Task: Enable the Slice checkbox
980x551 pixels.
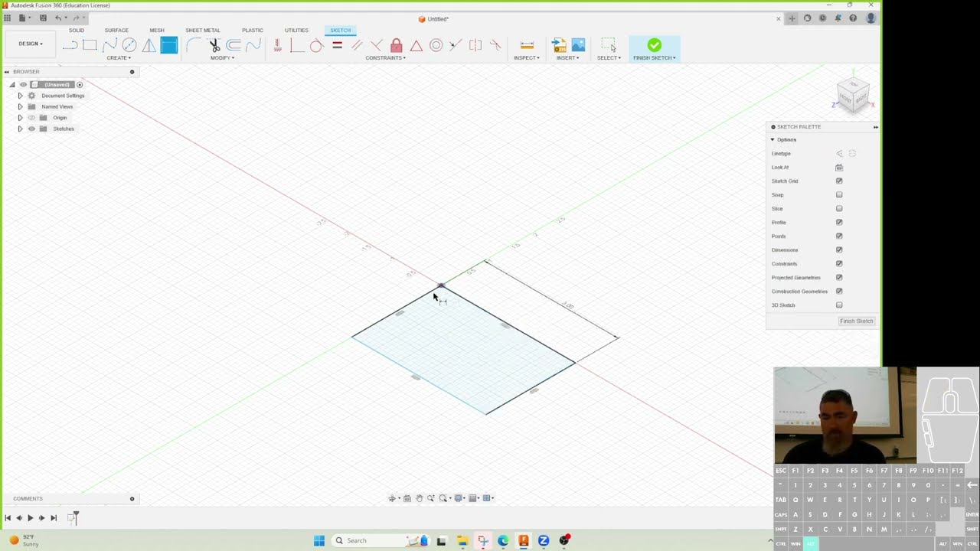Action: (839, 209)
